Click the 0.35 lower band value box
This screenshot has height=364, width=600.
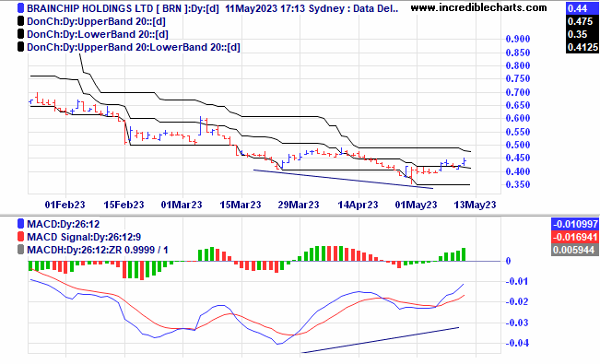(582, 34)
